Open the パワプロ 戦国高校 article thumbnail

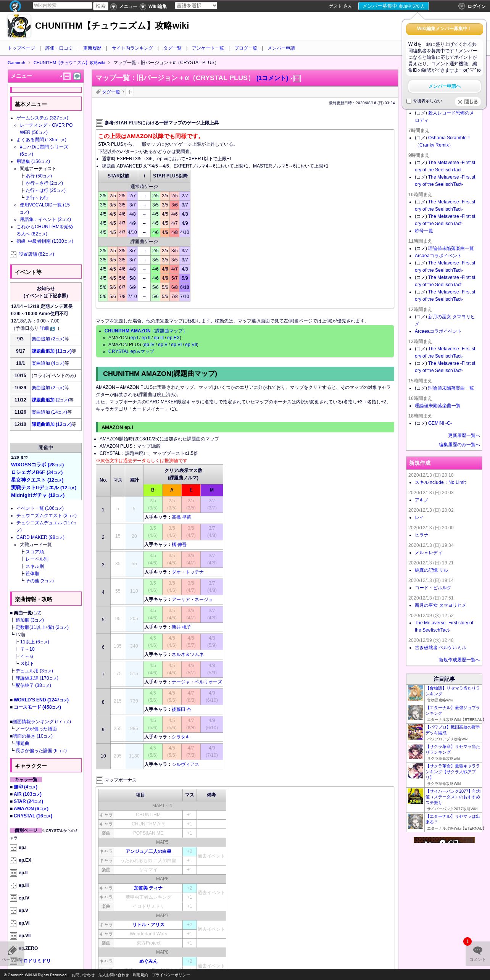click(x=416, y=732)
